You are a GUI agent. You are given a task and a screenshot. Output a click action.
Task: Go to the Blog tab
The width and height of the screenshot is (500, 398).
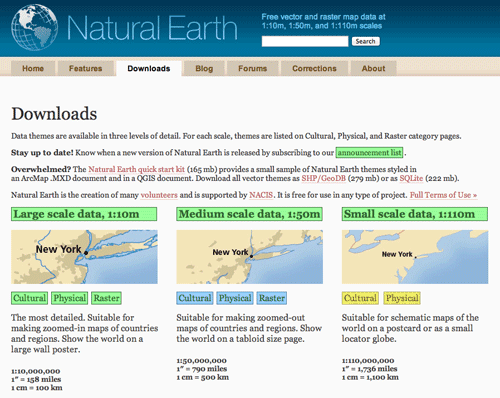204,68
